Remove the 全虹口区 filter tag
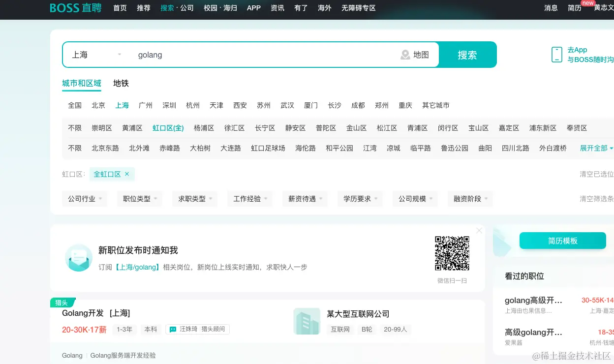Image resolution: width=614 pixels, height=364 pixels. click(x=126, y=174)
